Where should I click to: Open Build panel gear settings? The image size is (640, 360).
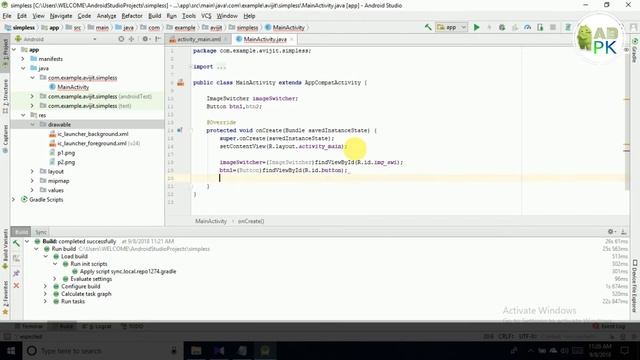(611, 232)
